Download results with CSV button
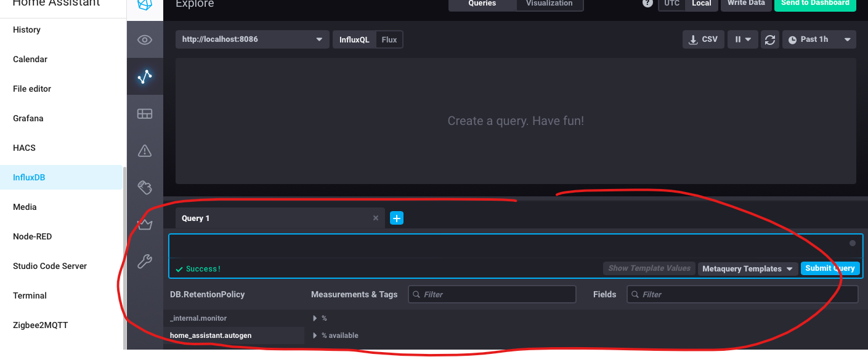868x357 pixels. (703, 39)
